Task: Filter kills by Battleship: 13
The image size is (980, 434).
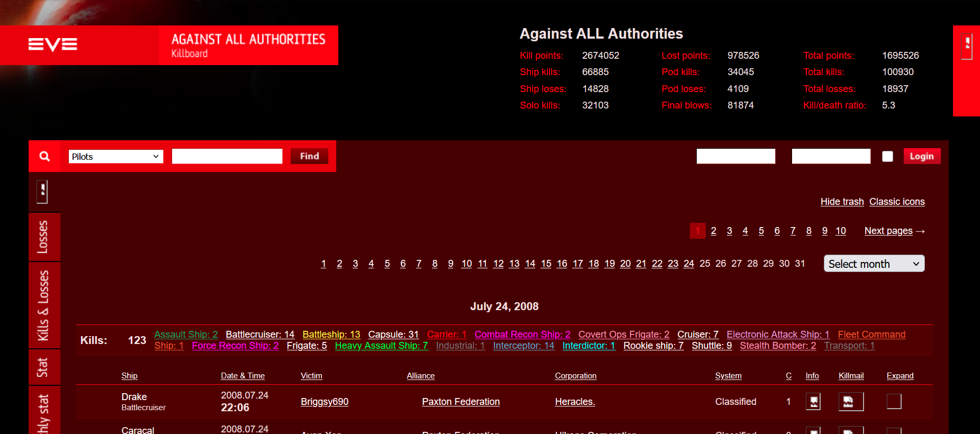Action: click(x=331, y=334)
